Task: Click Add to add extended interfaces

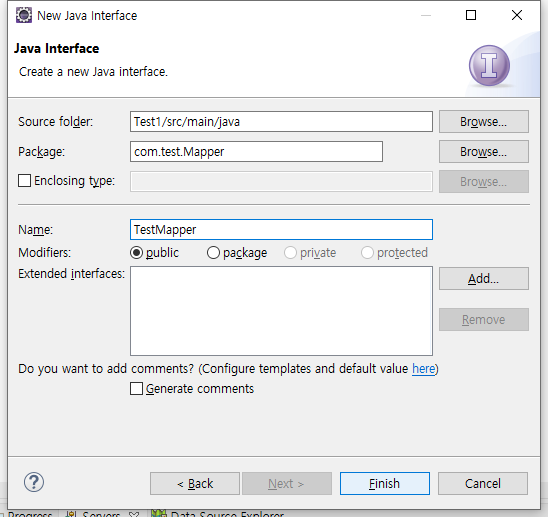Action: [x=484, y=279]
